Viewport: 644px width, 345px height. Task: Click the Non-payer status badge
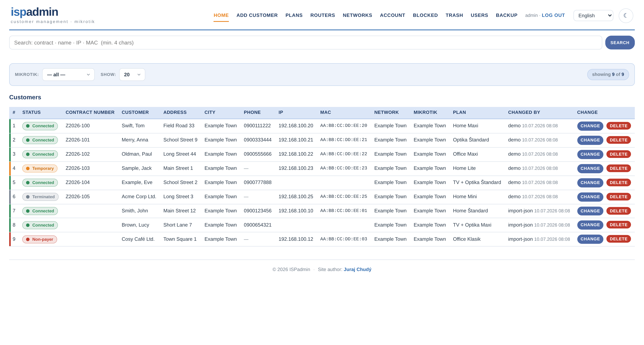39,239
